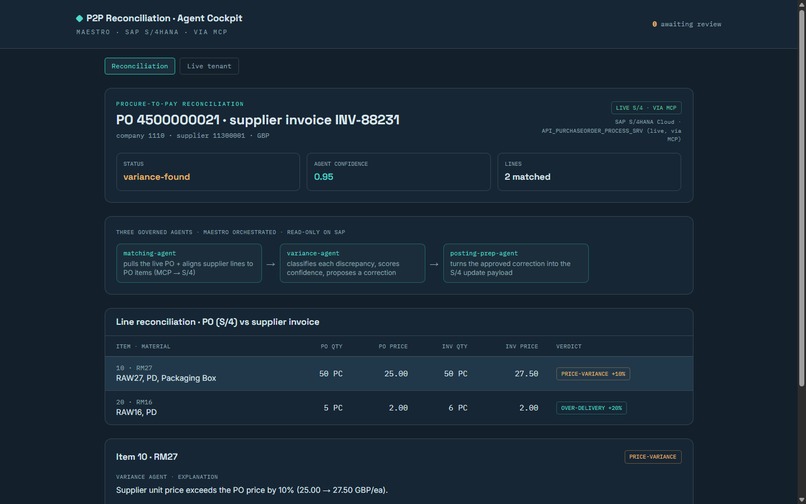The image size is (806, 504).
Task: Click the 5 PC PO quantity cell
Action: pyautogui.click(x=333, y=408)
